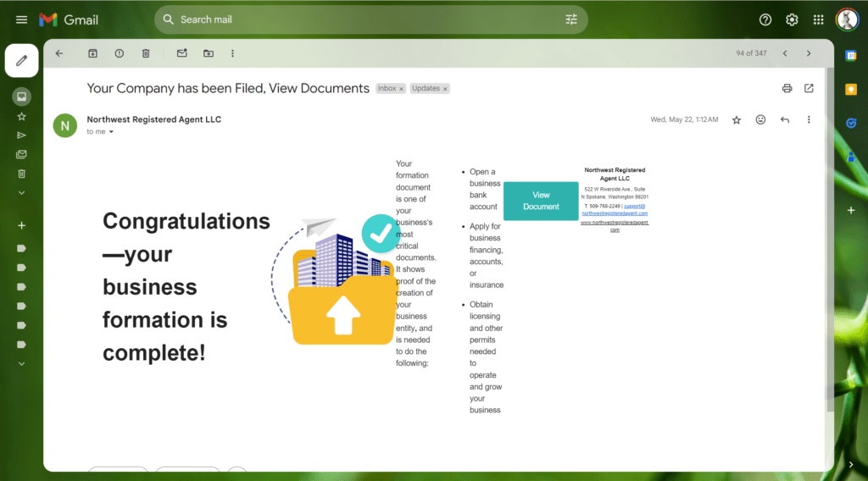Get add-ons plus icon

851,211
